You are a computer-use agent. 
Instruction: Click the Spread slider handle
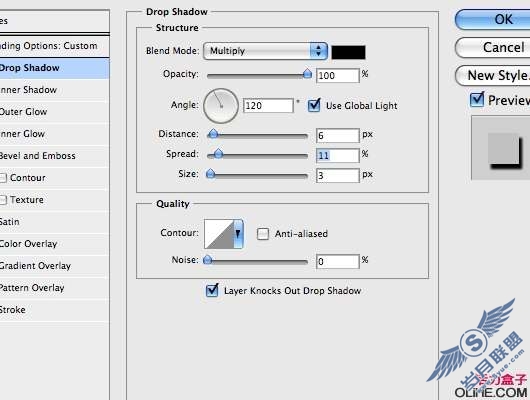pos(218,154)
